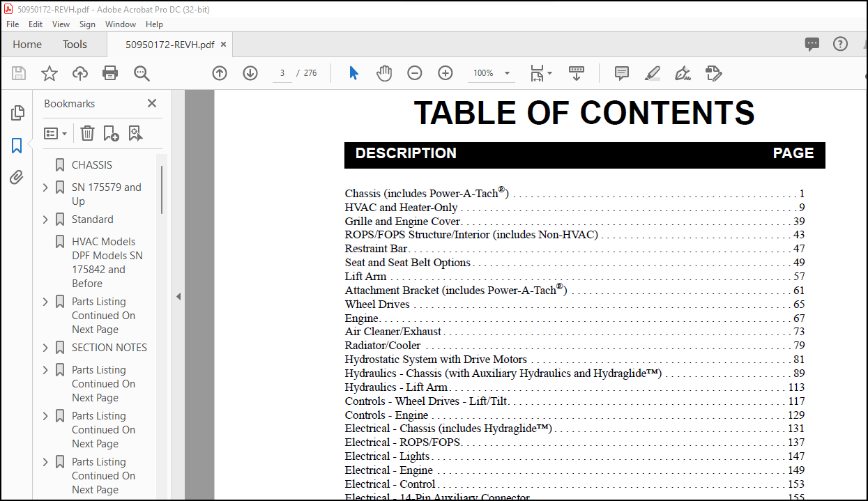Add a new bookmark icon
868x501 pixels.
tap(111, 133)
